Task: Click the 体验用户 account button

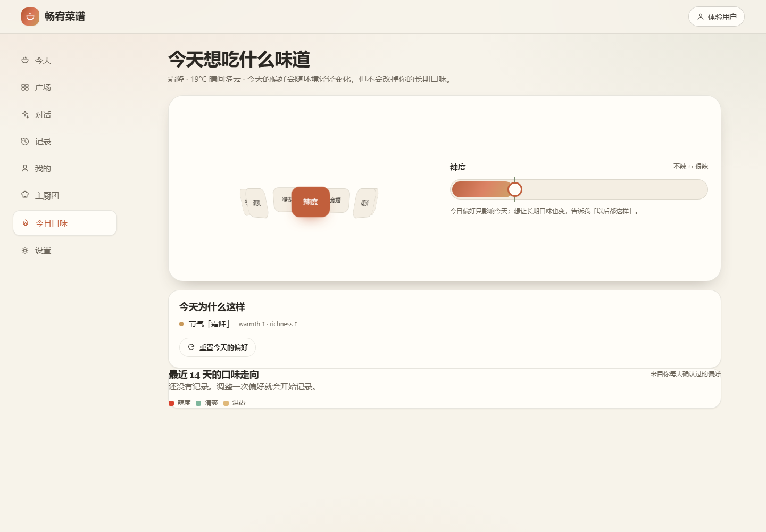Action: (716, 16)
